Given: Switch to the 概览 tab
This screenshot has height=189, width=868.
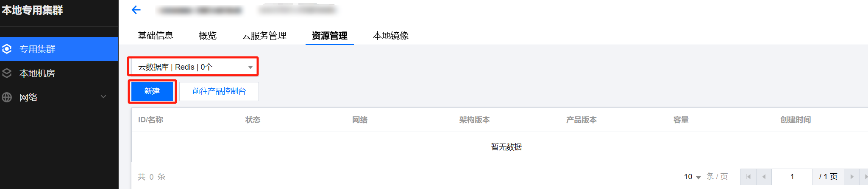Looking at the screenshot, I should (208, 36).
